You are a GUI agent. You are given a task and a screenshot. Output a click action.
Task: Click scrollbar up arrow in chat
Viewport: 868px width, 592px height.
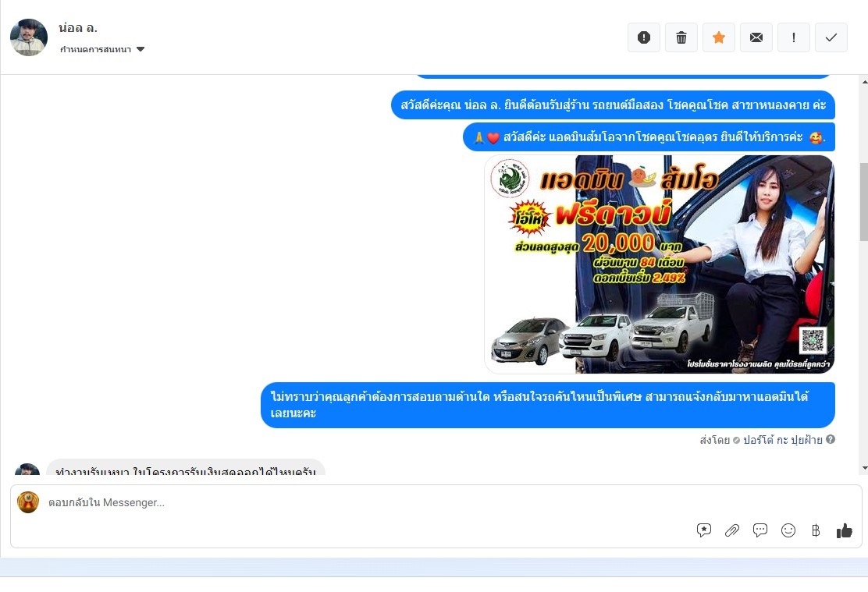(x=864, y=82)
